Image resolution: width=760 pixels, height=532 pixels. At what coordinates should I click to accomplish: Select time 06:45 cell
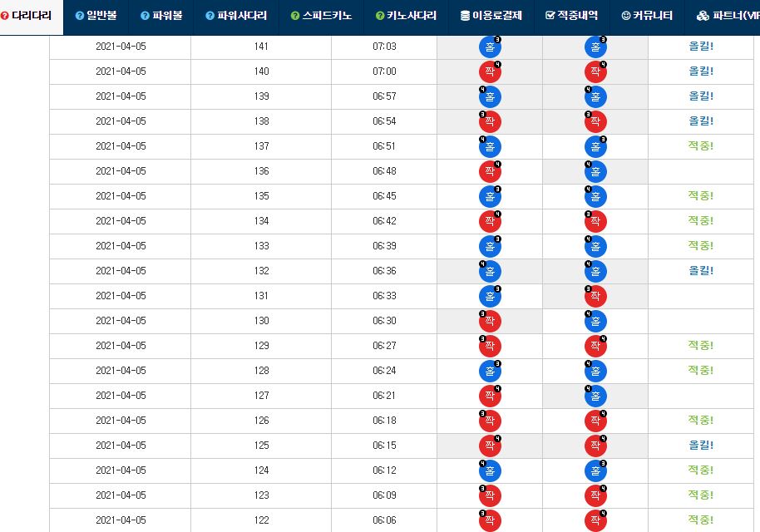click(384, 196)
